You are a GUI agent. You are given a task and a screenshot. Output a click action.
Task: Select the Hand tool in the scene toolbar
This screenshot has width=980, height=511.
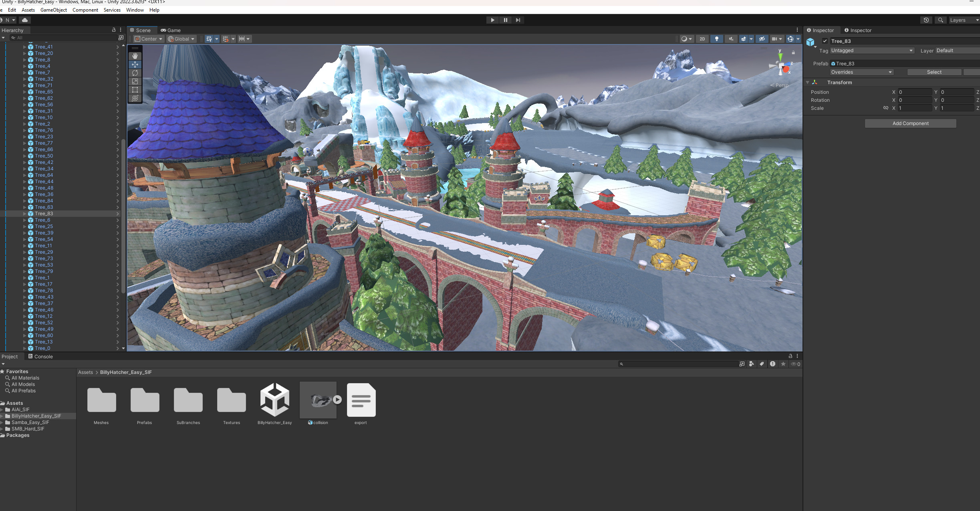[x=135, y=56]
